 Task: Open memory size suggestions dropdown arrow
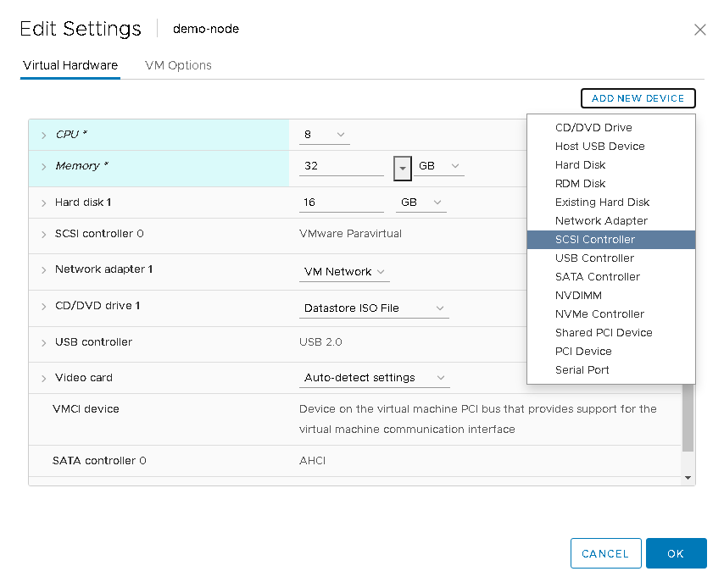[402, 168]
